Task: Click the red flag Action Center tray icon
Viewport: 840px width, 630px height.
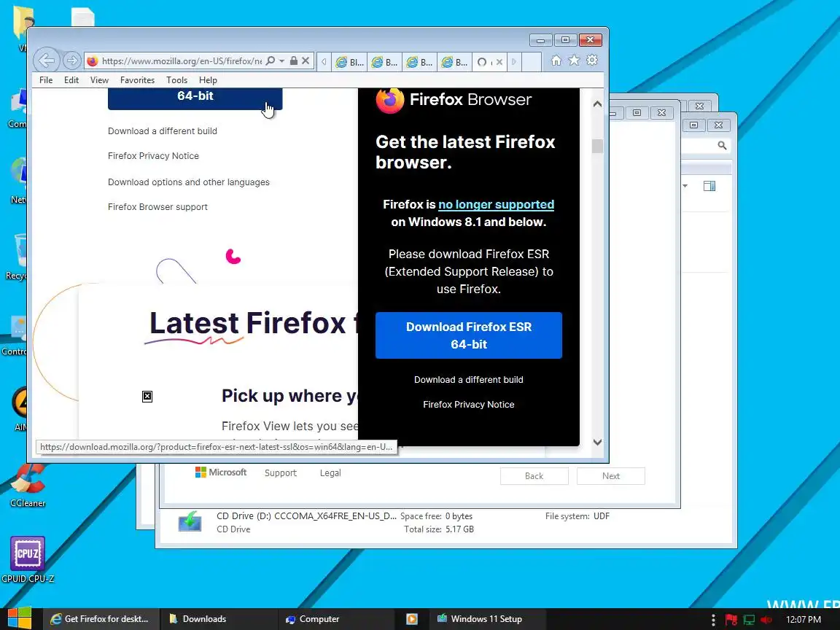Action: (x=731, y=620)
